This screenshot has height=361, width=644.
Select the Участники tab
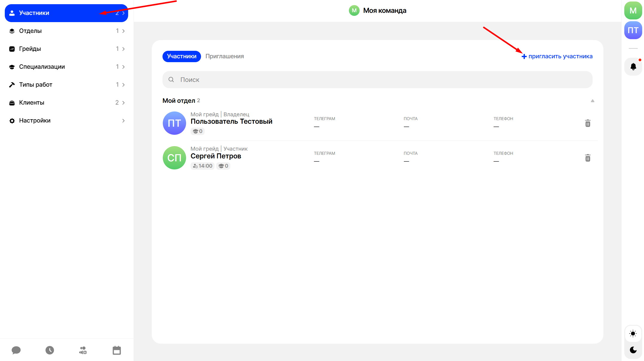pyautogui.click(x=182, y=56)
